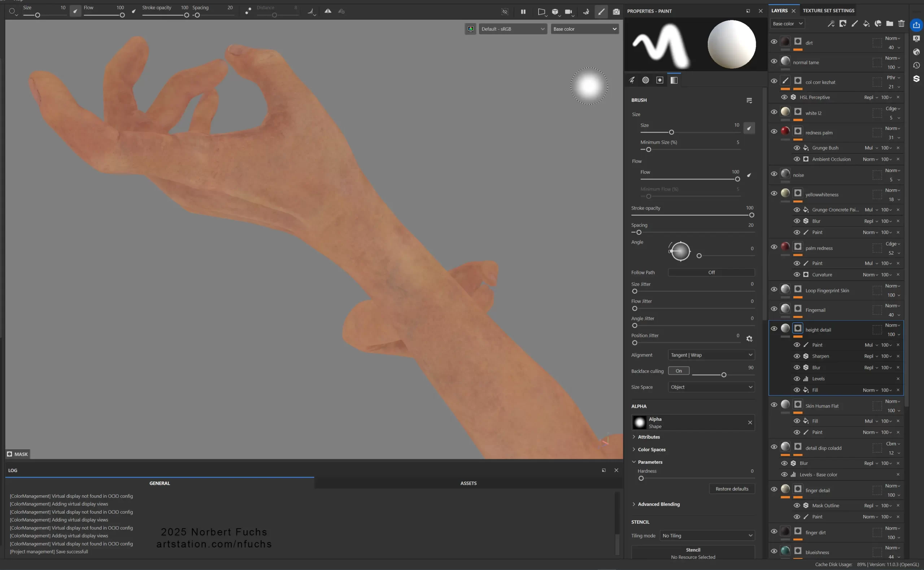Screen dimensions: 924x570
Task: Hide the dirt layer
Action: pyautogui.click(x=774, y=41)
